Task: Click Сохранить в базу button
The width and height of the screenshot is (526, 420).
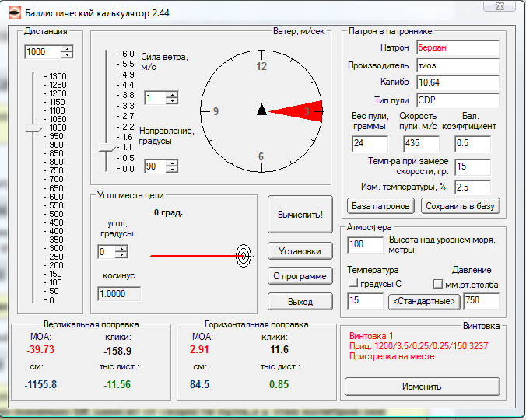Action: 461,206
